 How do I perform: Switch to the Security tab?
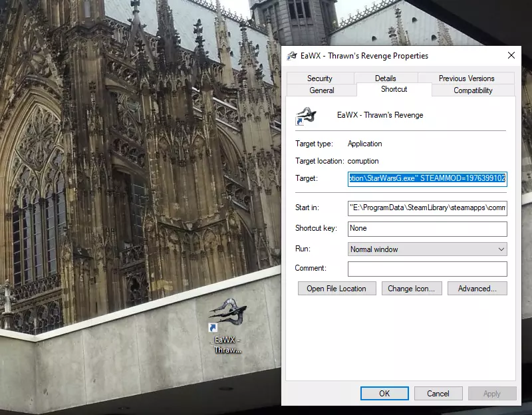(x=320, y=78)
